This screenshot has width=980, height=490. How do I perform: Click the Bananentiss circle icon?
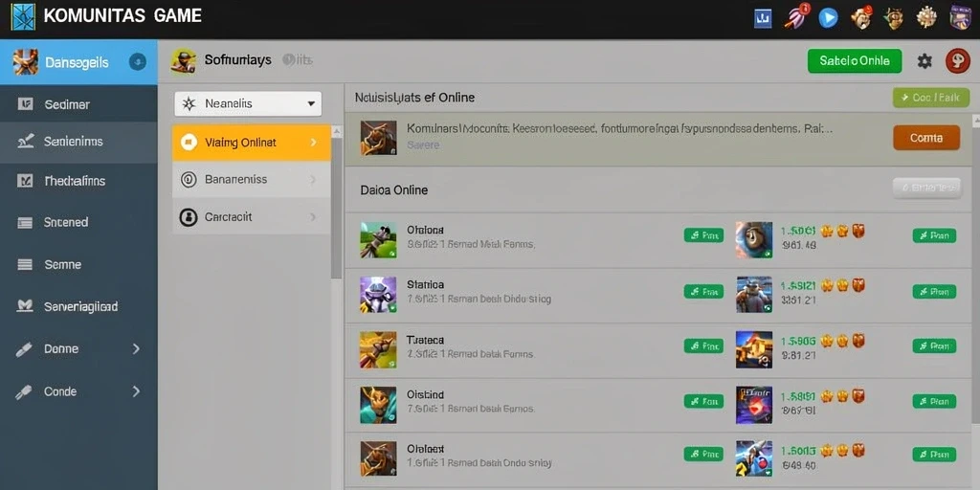(x=189, y=180)
